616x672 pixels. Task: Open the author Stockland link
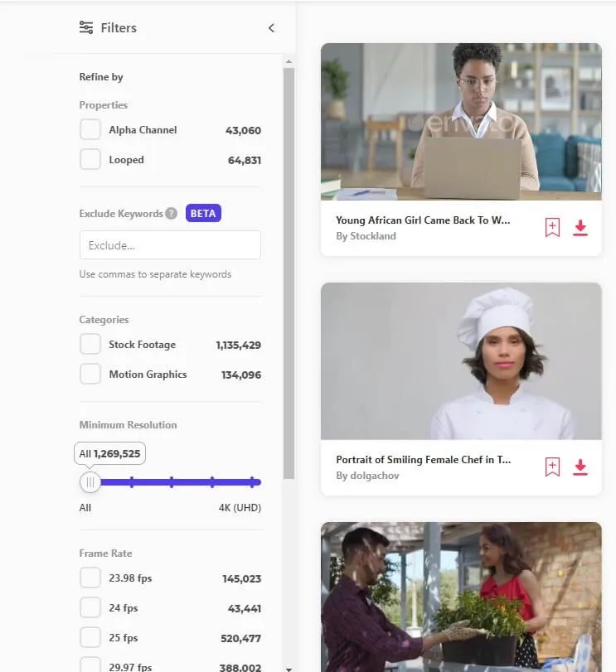373,236
